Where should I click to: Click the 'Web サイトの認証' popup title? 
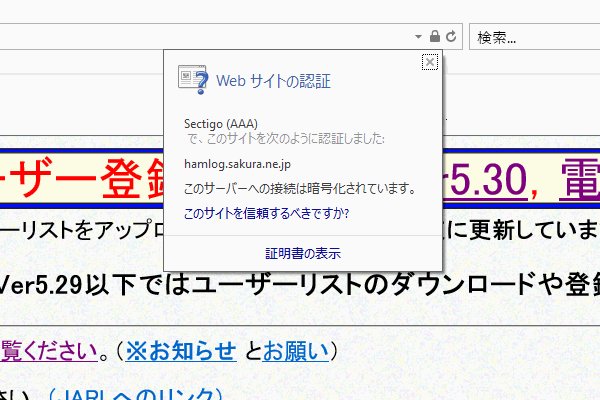(x=273, y=81)
